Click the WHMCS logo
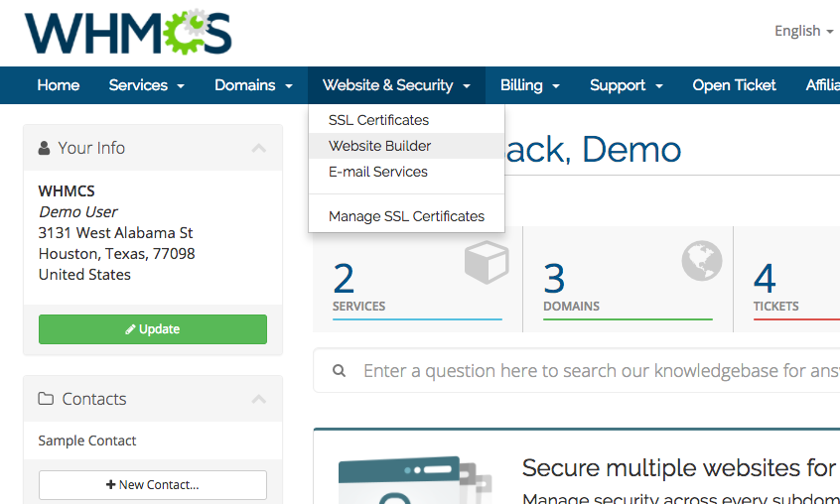 (128, 32)
